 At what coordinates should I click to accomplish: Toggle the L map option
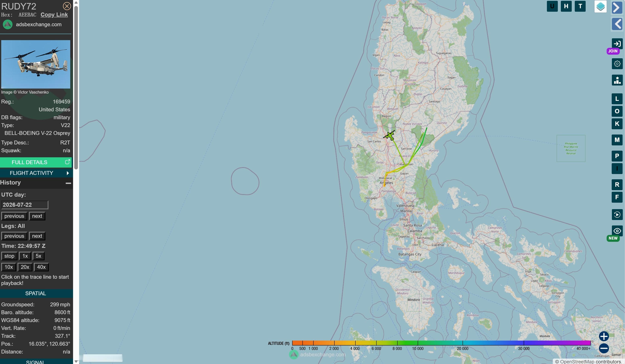(x=617, y=99)
